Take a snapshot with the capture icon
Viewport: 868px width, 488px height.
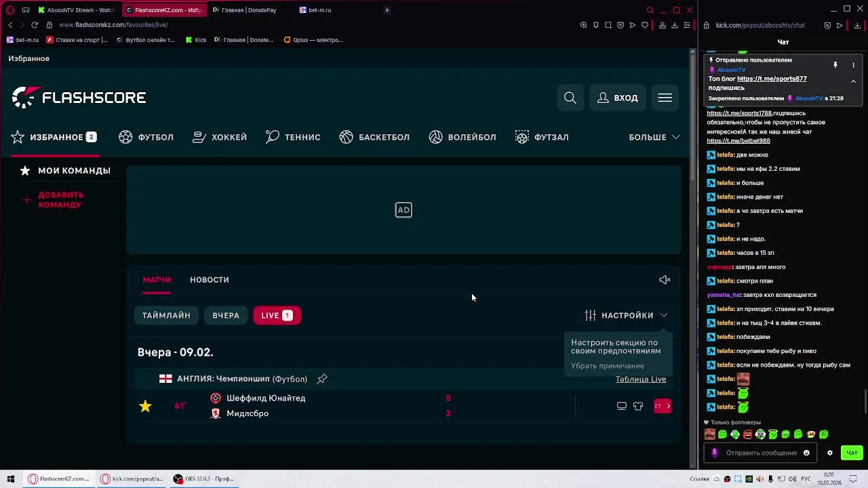608,25
